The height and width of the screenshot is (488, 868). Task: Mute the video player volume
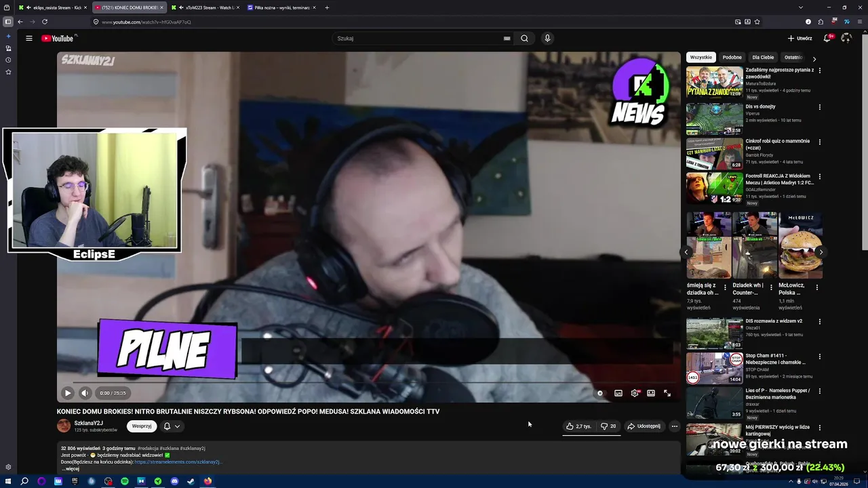pyautogui.click(x=85, y=393)
